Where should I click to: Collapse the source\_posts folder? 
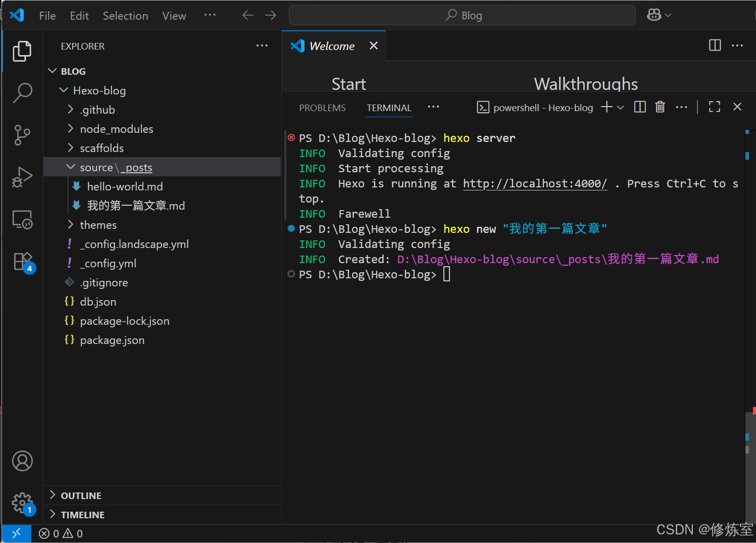[71, 167]
